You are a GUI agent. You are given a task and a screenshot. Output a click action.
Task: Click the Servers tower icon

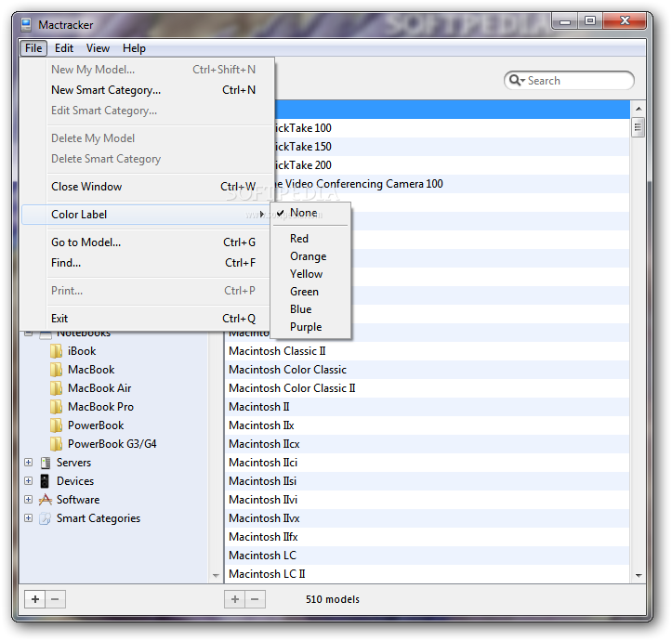pyautogui.click(x=46, y=463)
